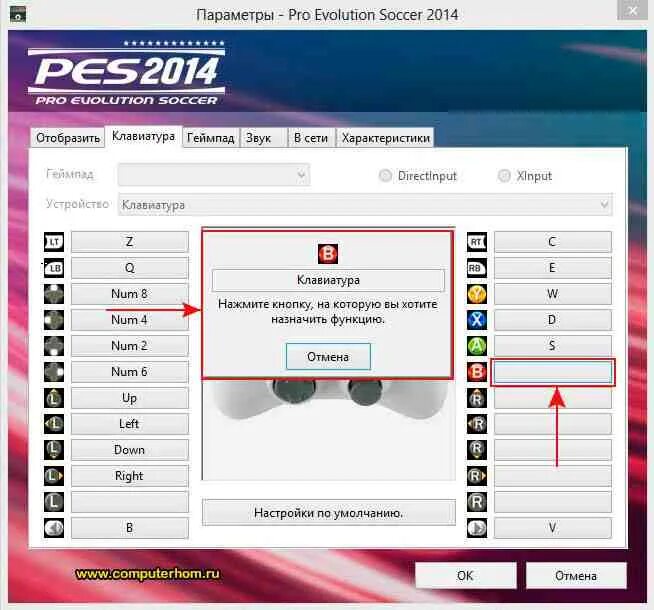Click the Num 2 assignment button
This screenshot has height=610, width=654.
coord(130,346)
